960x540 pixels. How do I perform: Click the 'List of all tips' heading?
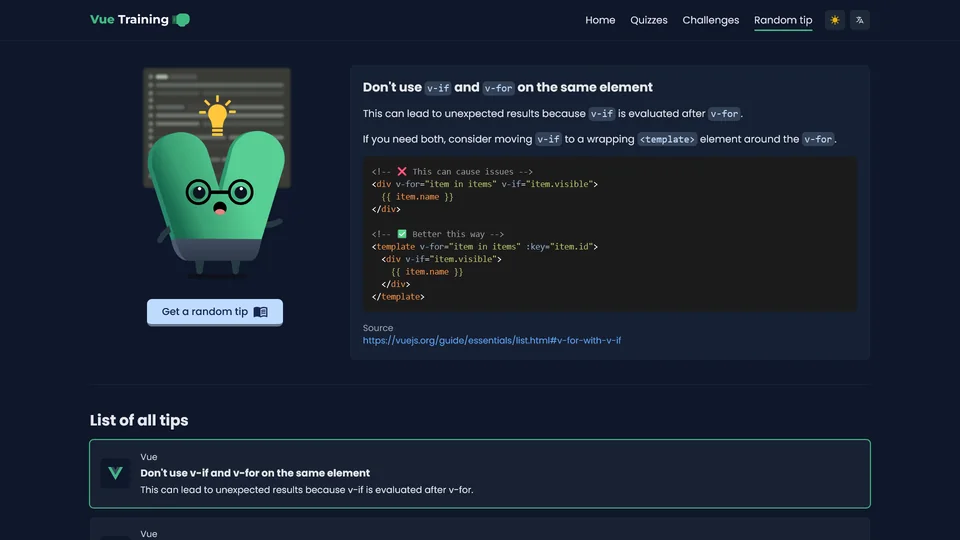coord(139,420)
